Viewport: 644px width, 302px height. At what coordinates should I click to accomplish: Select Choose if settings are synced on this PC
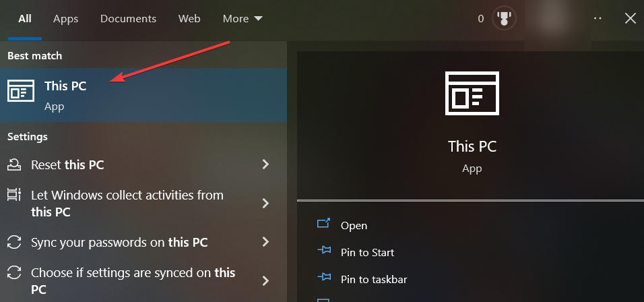(x=143, y=281)
